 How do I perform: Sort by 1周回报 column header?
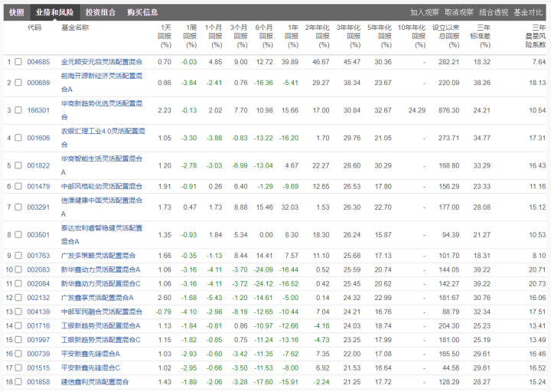point(190,36)
